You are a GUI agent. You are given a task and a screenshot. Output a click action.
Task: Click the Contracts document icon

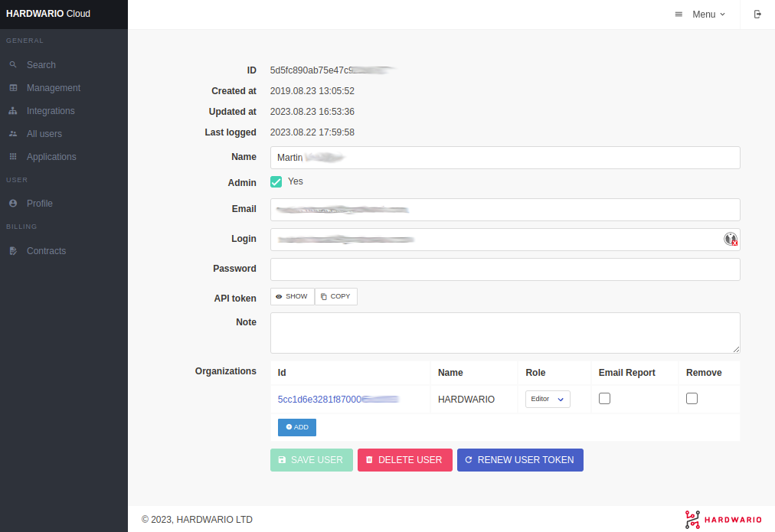(x=13, y=251)
